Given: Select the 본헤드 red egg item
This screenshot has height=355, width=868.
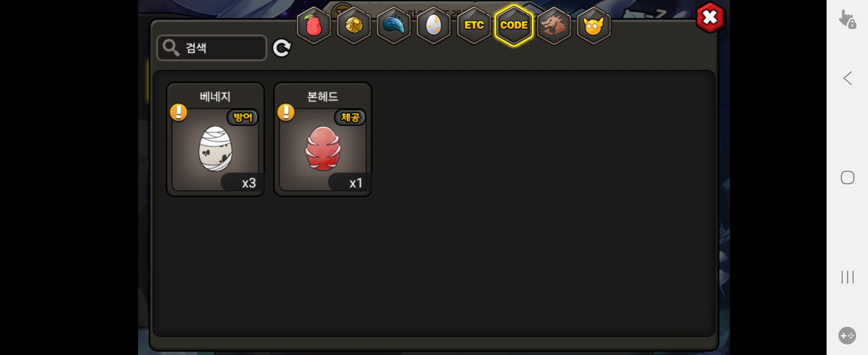Looking at the screenshot, I should point(323,139).
